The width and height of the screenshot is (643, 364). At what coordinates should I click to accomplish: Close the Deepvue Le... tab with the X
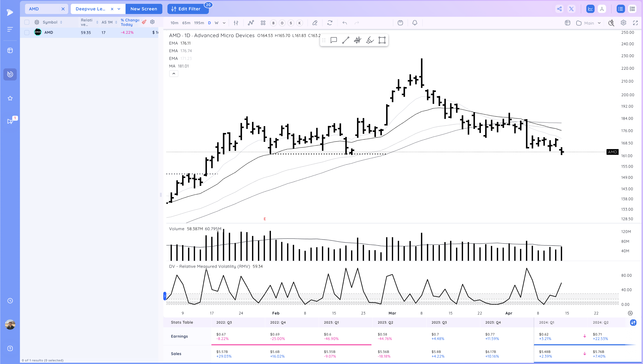(x=112, y=9)
